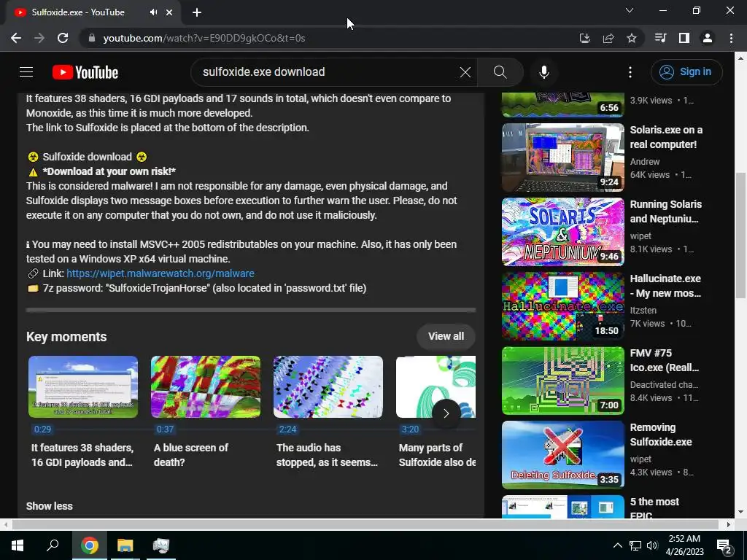Image resolution: width=747 pixels, height=560 pixels.
Task: Open volume control in system tray
Action: point(652,545)
